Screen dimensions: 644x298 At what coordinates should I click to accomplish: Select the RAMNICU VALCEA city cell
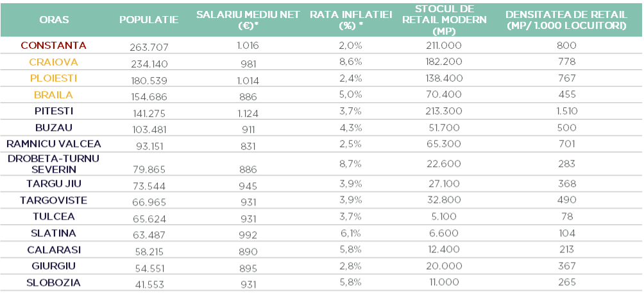(53, 143)
